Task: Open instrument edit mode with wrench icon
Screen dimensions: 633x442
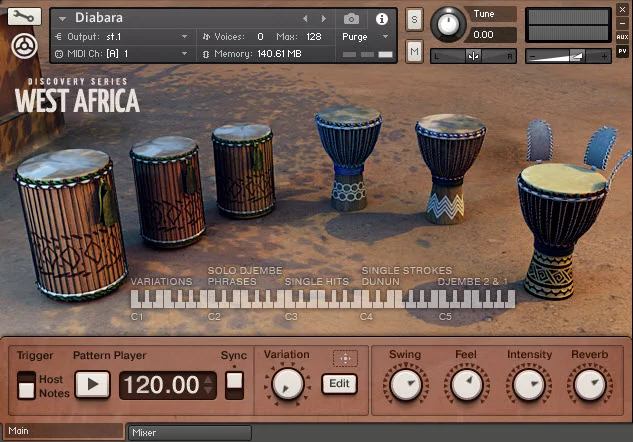Action: 24,17
